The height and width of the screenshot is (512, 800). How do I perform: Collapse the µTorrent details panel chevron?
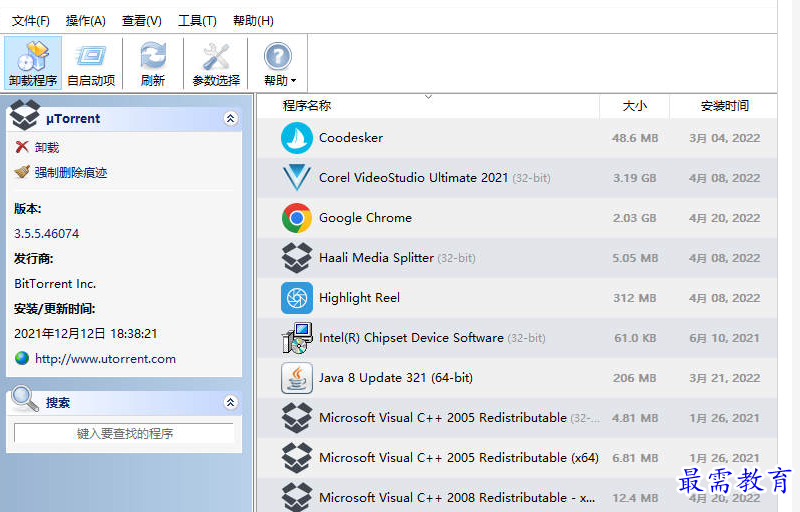231,118
